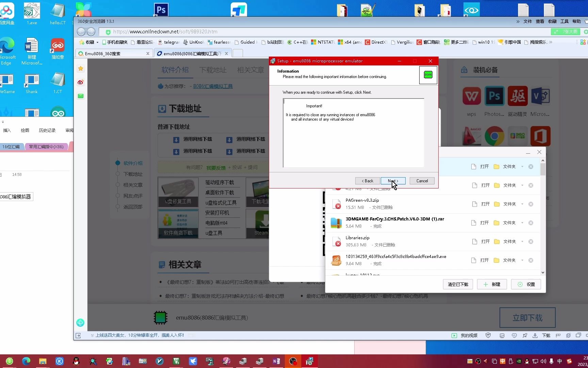The height and width of the screenshot is (368, 588).
Task: Expand dropdown for 103134259 exe row
Action: (x=522, y=260)
